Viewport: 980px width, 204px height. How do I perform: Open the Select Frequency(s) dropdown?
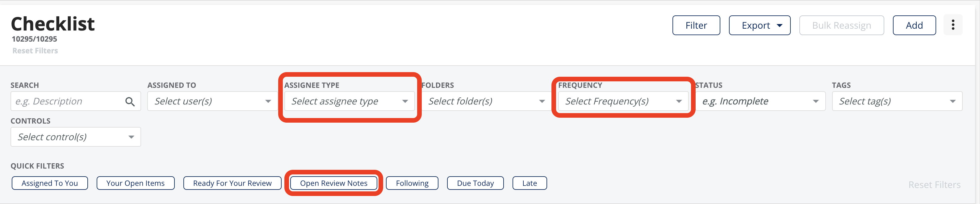coord(623,101)
